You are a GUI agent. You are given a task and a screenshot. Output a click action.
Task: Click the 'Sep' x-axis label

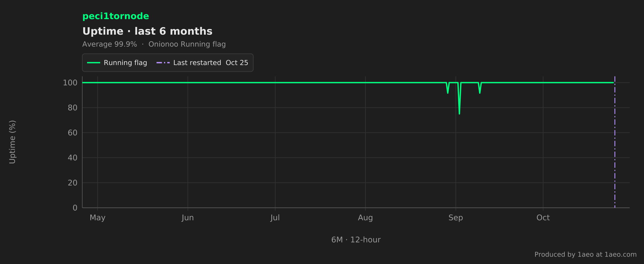456,218
